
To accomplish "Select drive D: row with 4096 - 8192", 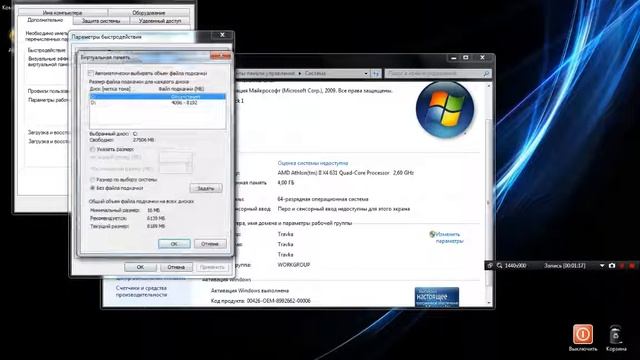I will pyautogui.click(x=157, y=103).
